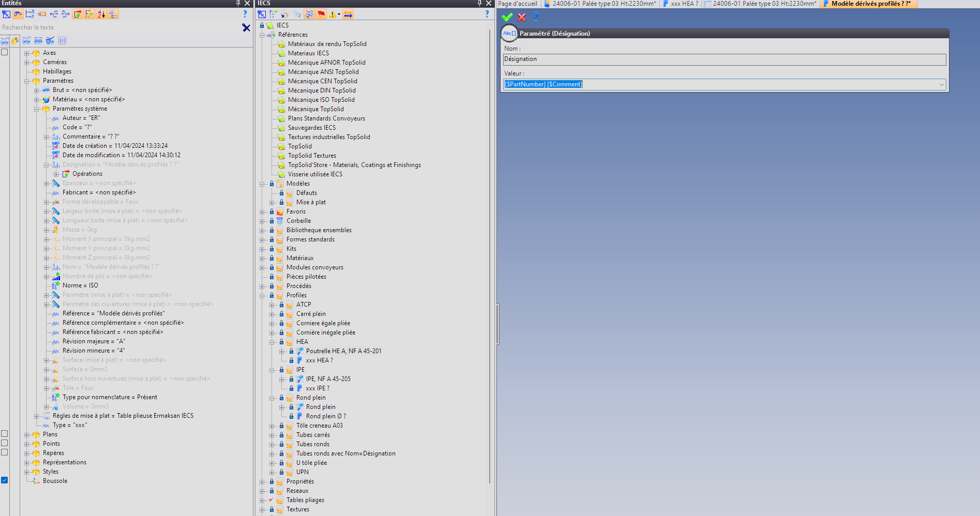The height and width of the screenshot is (516, 980).
Task: Click the blue help question mark in Entités panel
Action: pyautogui.click(x=245, y=14)
